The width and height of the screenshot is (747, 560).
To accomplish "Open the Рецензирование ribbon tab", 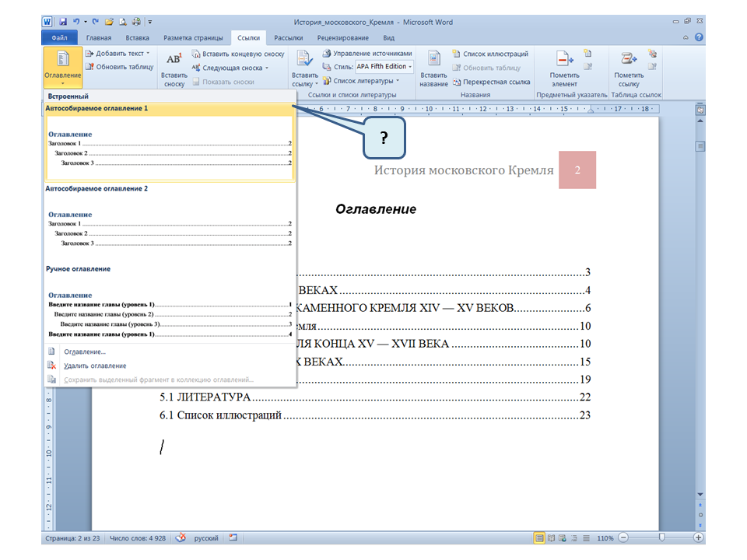I will [x=342, y=37].
